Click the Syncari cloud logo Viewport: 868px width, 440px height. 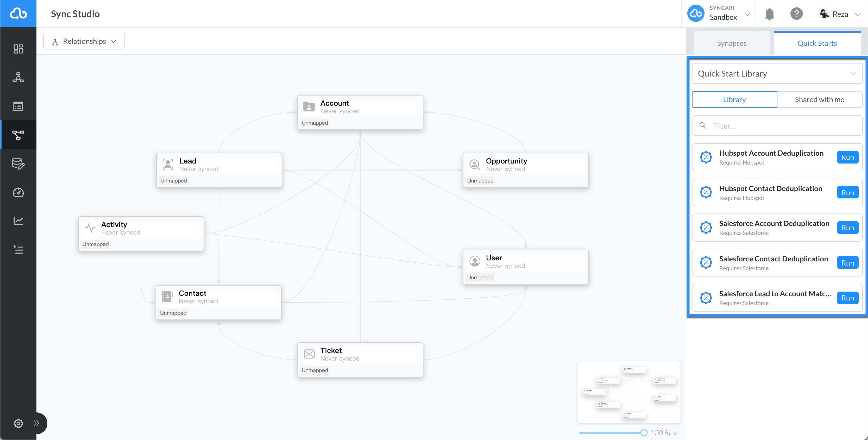tap(18, 14)
